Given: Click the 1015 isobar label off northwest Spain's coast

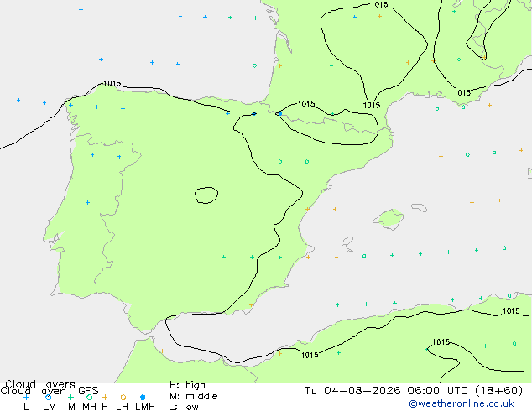Looking at the screenshot, I should point(112,83).
